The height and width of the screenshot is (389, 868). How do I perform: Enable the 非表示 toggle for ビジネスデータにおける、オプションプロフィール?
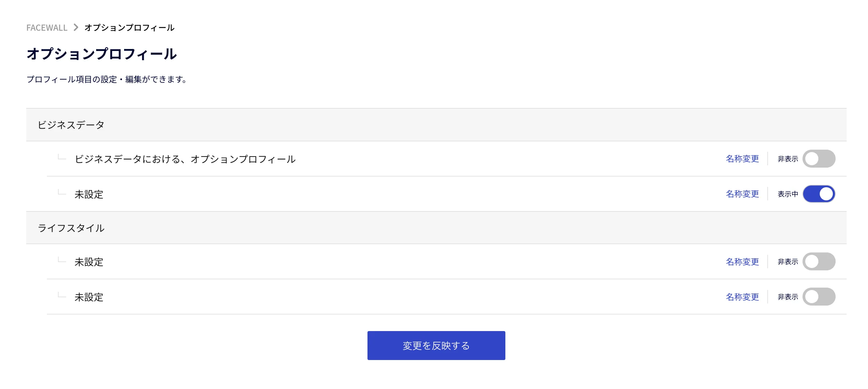pyautogui.click(x=819, y=159)
